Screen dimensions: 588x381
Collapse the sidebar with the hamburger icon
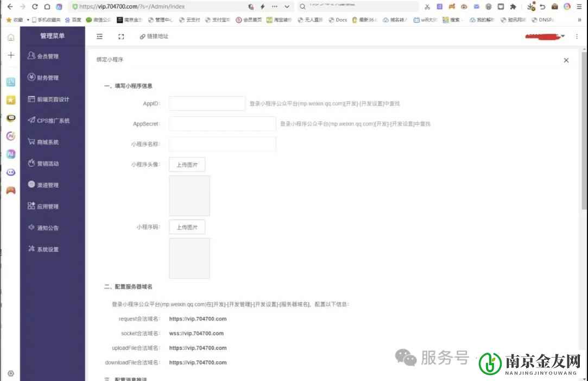click(x=99, y=36)
